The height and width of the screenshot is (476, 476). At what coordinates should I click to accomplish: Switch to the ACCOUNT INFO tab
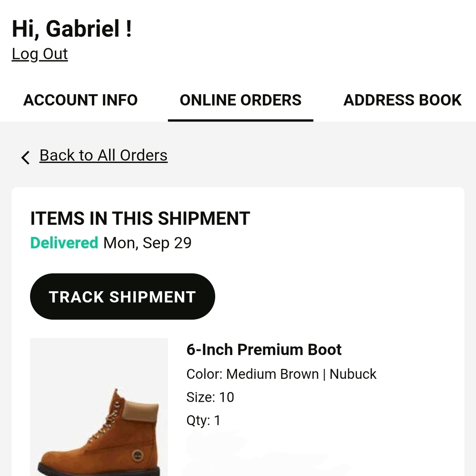point(80,100)
